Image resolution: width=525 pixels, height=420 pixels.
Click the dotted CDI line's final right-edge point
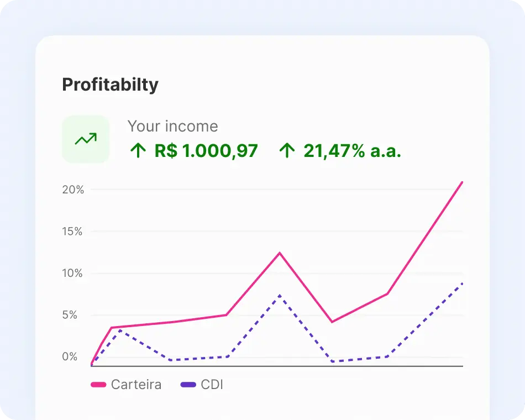click(x=461, y=283)
